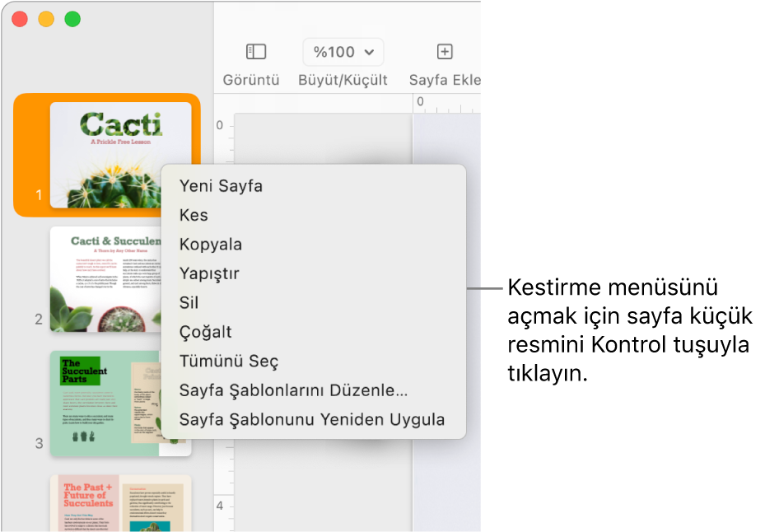Click the Sayfa Ekle toolbar label
Viewport: 765px width, 532px height.
coord(445,80)
